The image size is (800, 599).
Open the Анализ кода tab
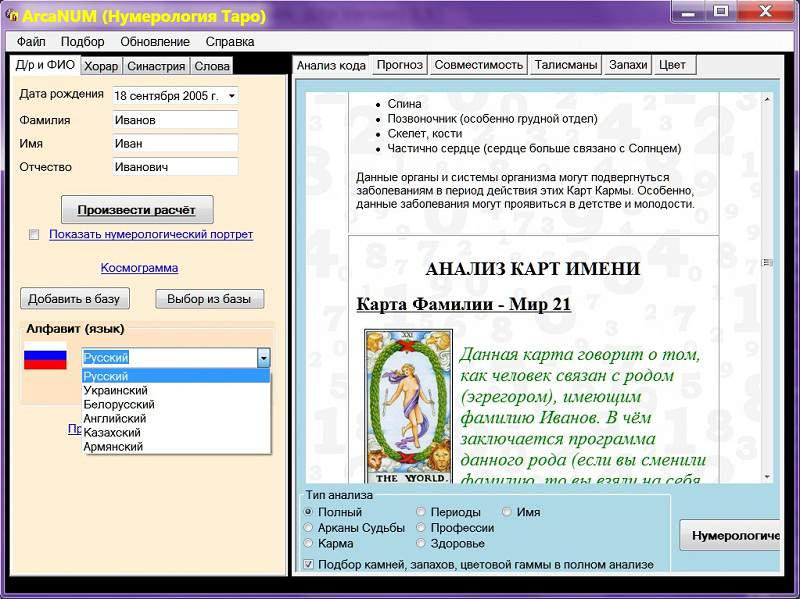(x=331, y=65)
